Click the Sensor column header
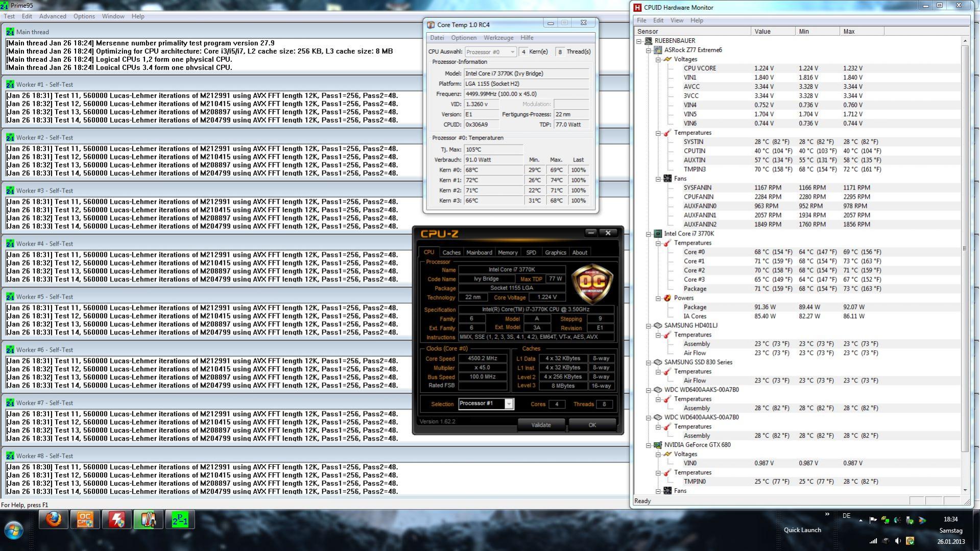The image size is (980, 551). (692, 32)
